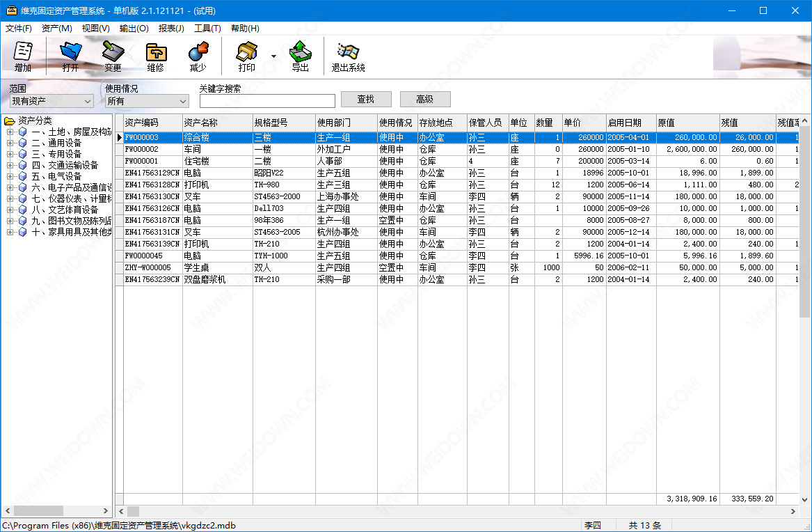This screenshot has height=532, width=812.
Task: Open the 资产(M) menu
Action: [x=56, y=29]
